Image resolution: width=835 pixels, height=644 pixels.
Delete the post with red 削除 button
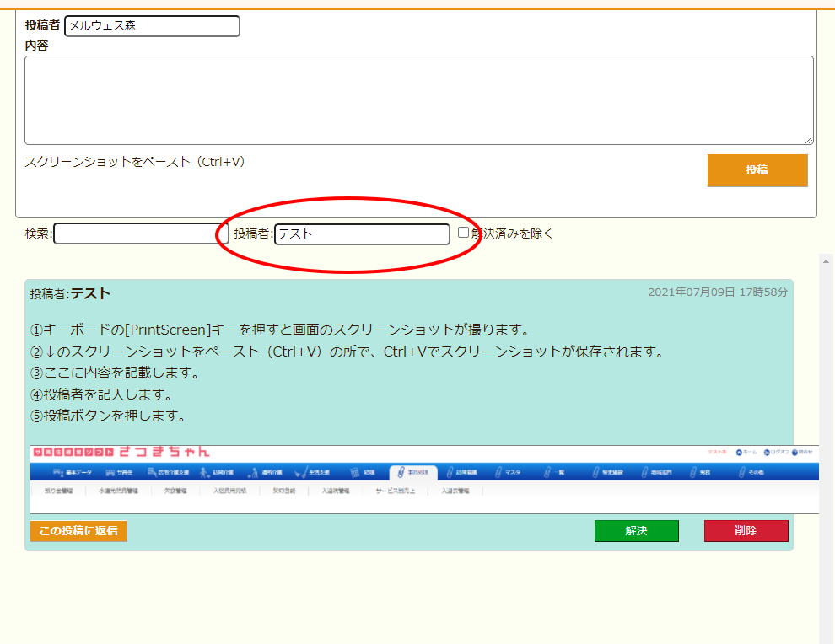point(746,531)
